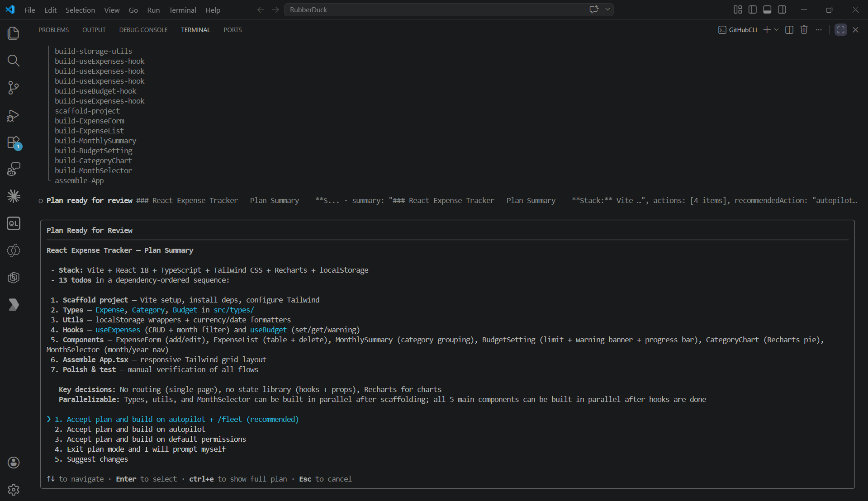Open the Extensions view
Screen dimensions: 868x501
tap(14, 142)
